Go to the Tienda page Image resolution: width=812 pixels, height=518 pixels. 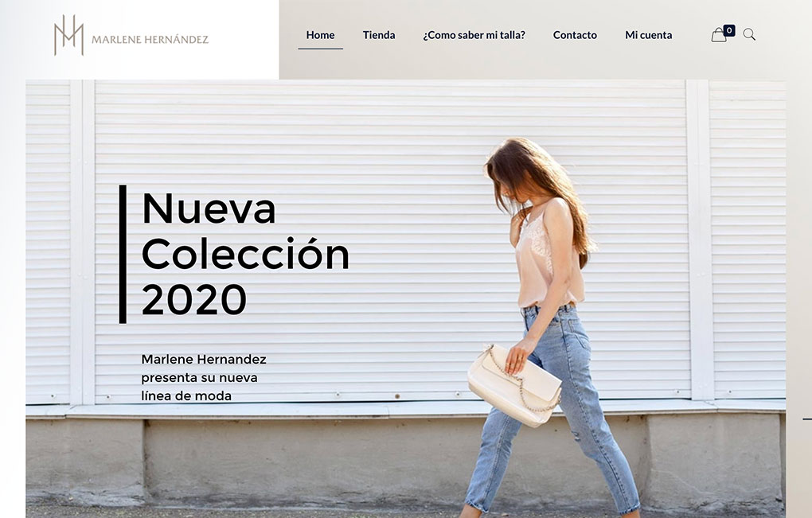click(x=379, y=35)
